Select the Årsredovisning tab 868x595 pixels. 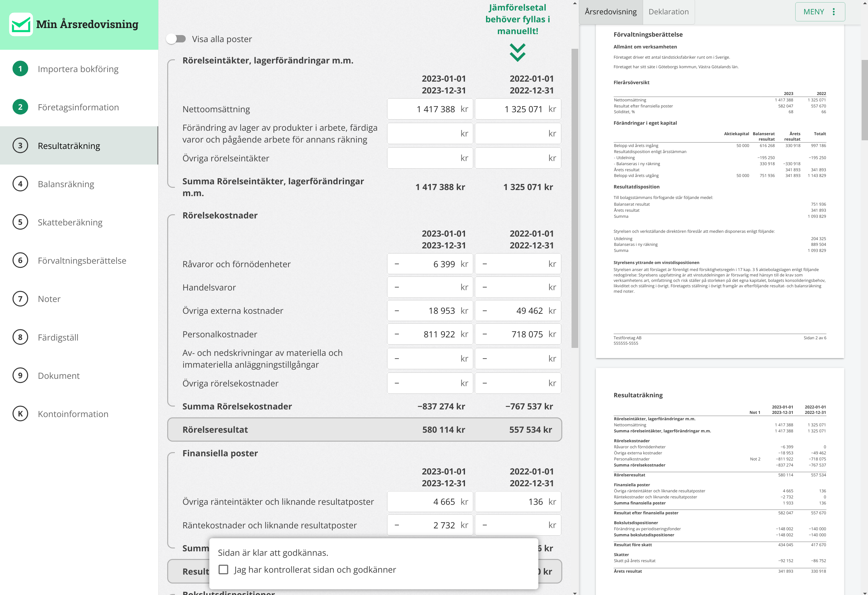(610, 12)
